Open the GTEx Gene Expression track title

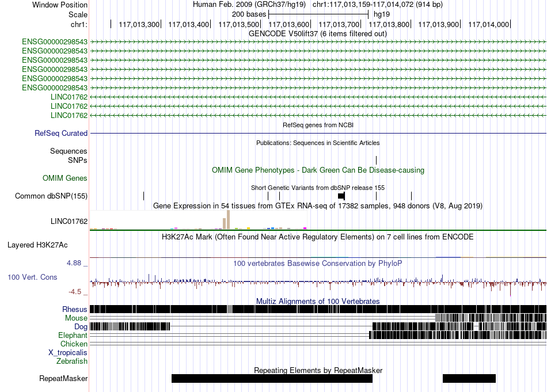click(x=318, y=205)
